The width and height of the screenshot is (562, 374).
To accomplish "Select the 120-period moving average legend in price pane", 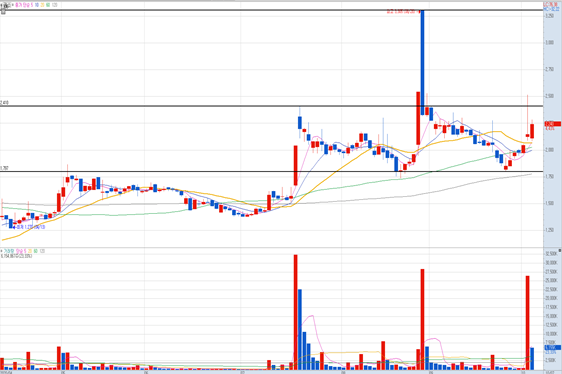I will (54, 5).
